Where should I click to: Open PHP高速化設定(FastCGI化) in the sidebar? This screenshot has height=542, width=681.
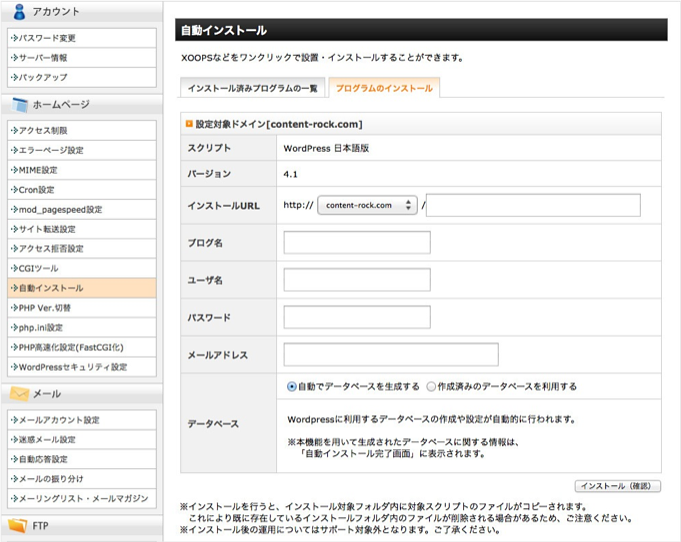coord(82,347)
